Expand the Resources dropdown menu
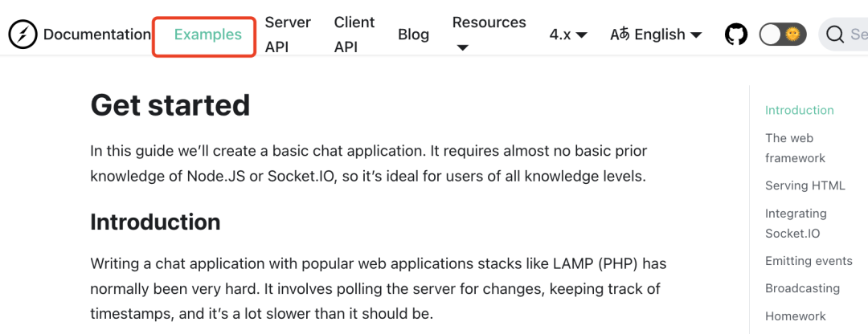Screen dimensions: 868x334 pyautogui.click(x=489, y=34)
